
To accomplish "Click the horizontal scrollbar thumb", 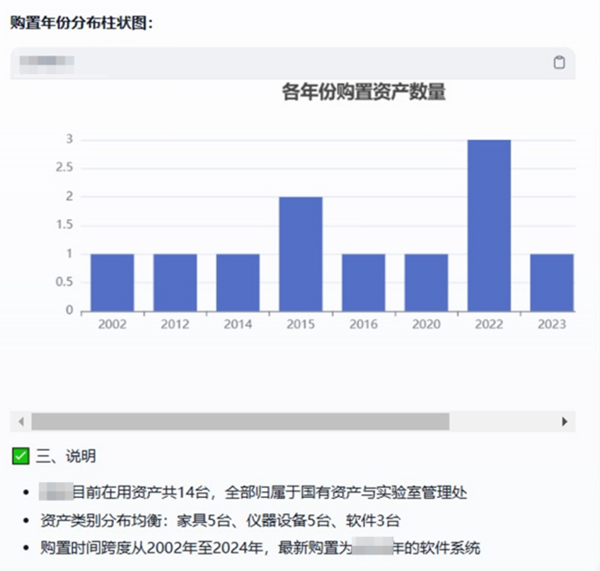I will coord(240,422).
